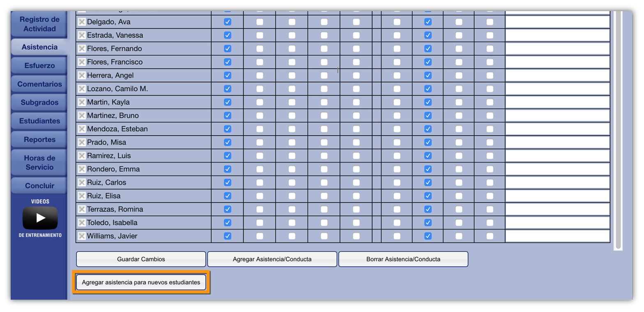The height and width of the screenshot is (312, 644).
Task: Remove Estrada, Vanessa using X icon
Action: tap(82, 35)
